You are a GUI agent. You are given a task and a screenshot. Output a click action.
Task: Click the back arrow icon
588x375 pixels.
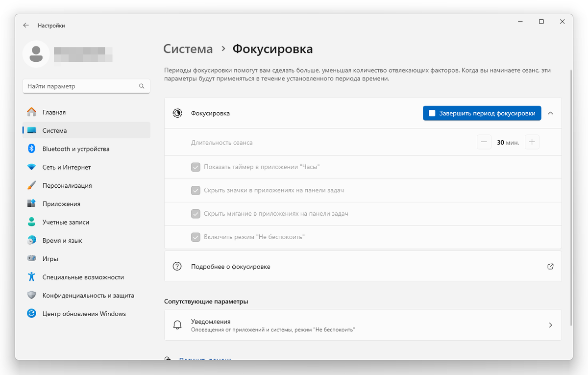[x=26, y=25]
